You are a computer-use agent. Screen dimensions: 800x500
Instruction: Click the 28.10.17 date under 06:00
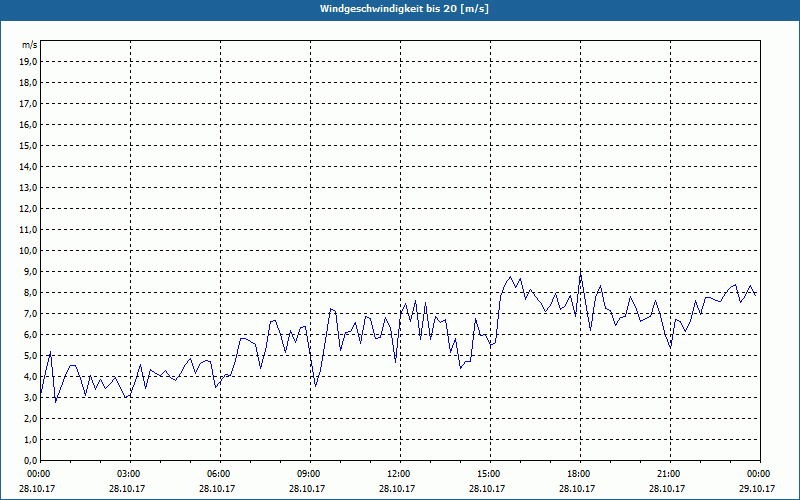(x=217, y=488)
